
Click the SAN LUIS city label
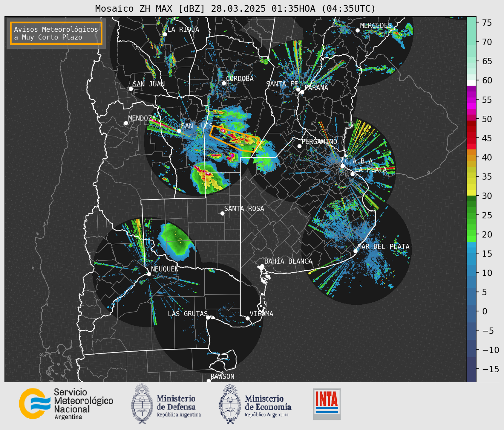click(x=197, y=126)
